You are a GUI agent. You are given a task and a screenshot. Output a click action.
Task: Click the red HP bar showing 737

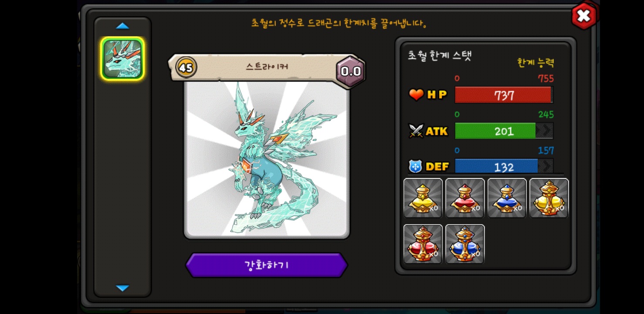(x=504, y=95)
